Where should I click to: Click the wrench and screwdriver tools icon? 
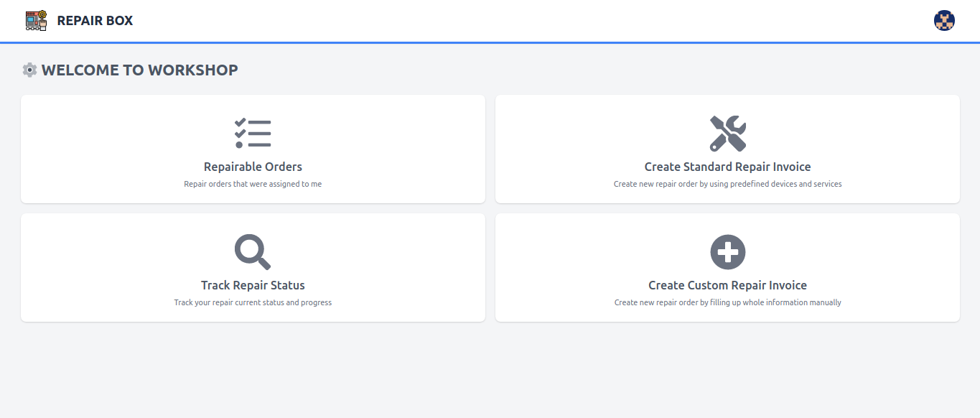point(727,134)
